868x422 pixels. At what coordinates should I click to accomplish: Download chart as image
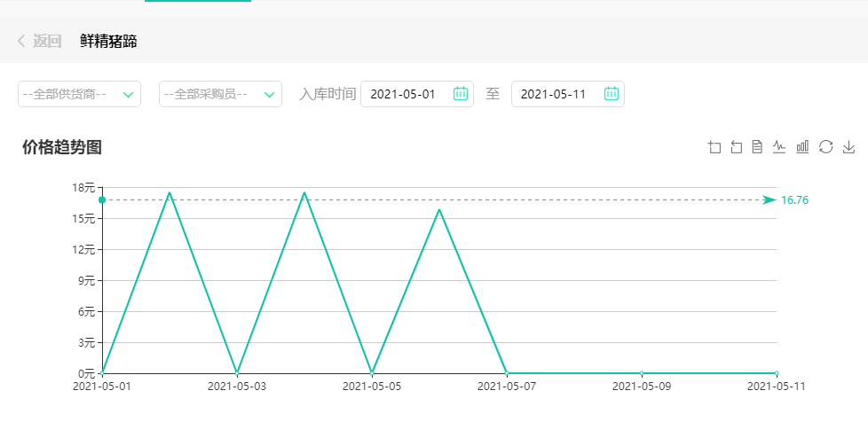tap(848, 147)
